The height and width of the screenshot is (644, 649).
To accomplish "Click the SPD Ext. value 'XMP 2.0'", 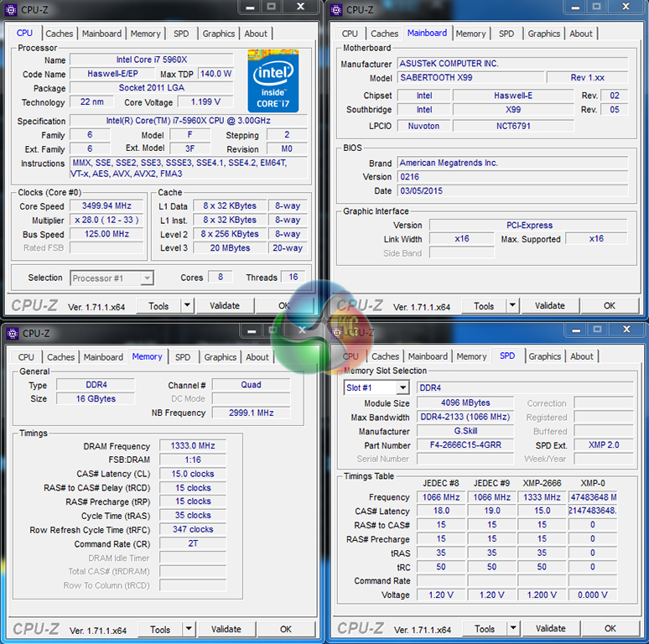I will 604,445.
